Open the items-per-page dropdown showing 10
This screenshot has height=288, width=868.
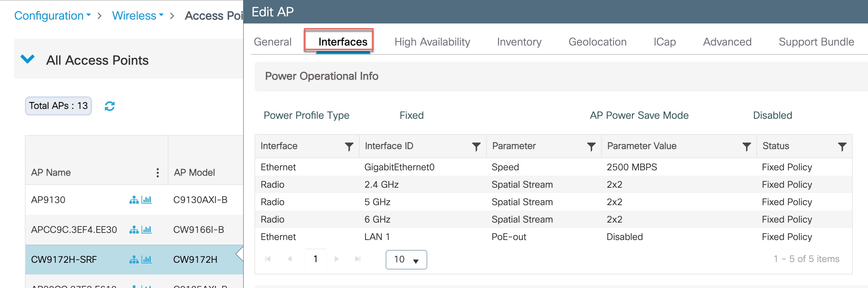click(406, 260)
